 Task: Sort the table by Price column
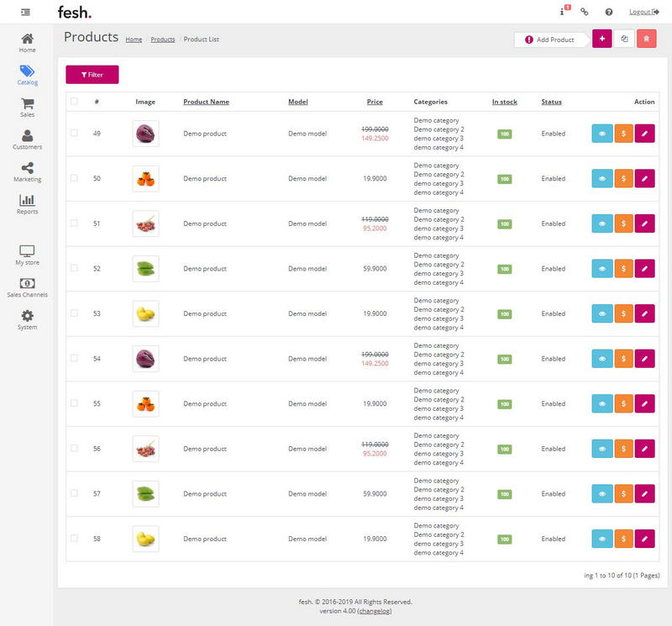(x=375, y=102)
